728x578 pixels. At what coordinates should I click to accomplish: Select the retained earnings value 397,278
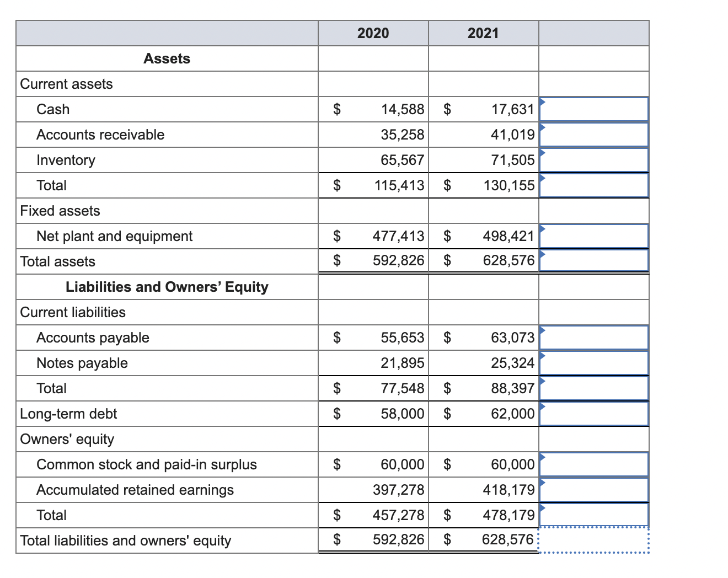point(399,490)
